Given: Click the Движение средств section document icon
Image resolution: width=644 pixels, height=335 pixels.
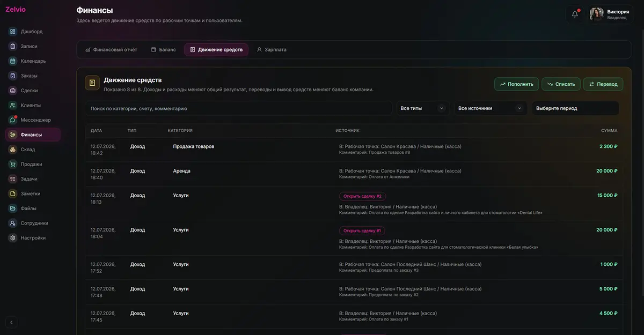Looking at the screenshot, I should coord(92,83).
